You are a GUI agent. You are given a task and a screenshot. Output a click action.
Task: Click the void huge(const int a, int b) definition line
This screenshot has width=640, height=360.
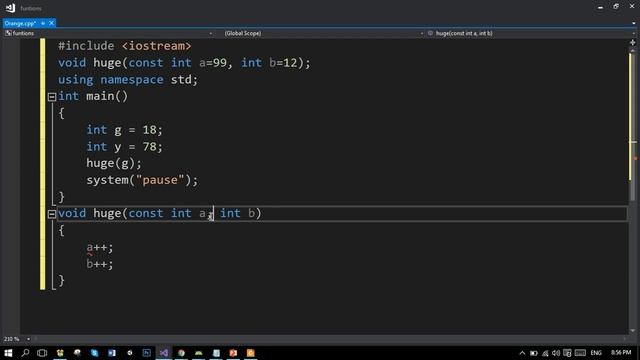(160, 213)
